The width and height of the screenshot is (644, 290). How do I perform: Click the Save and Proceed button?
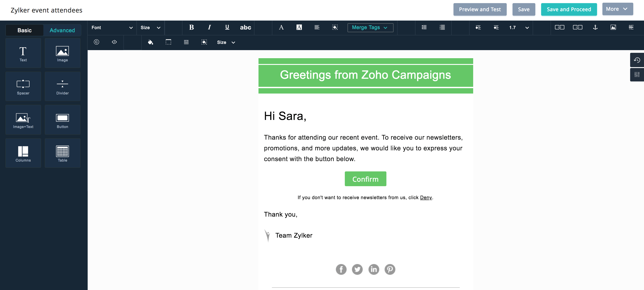click(569, 9)
